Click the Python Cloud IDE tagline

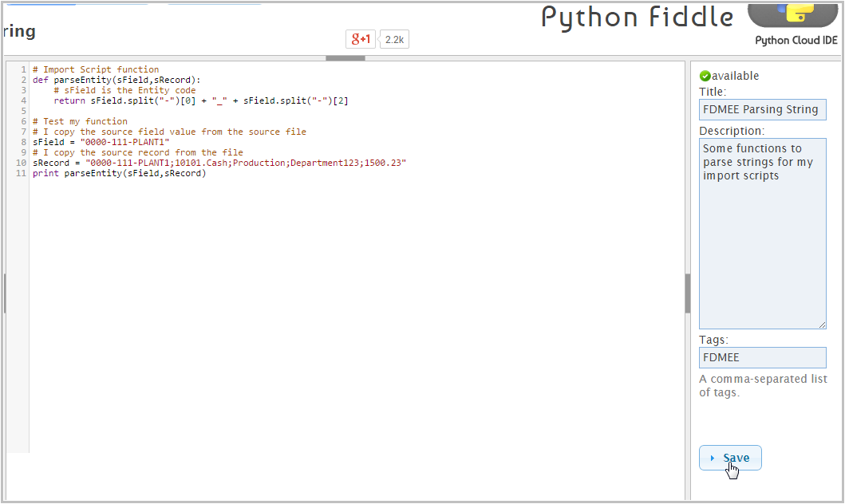pyautogui.click(x=796, y=41)
